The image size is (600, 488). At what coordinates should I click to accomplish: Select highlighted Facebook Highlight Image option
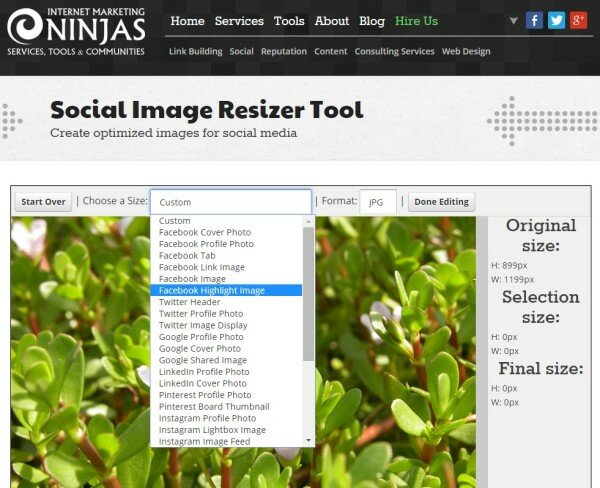coord(226,291)
